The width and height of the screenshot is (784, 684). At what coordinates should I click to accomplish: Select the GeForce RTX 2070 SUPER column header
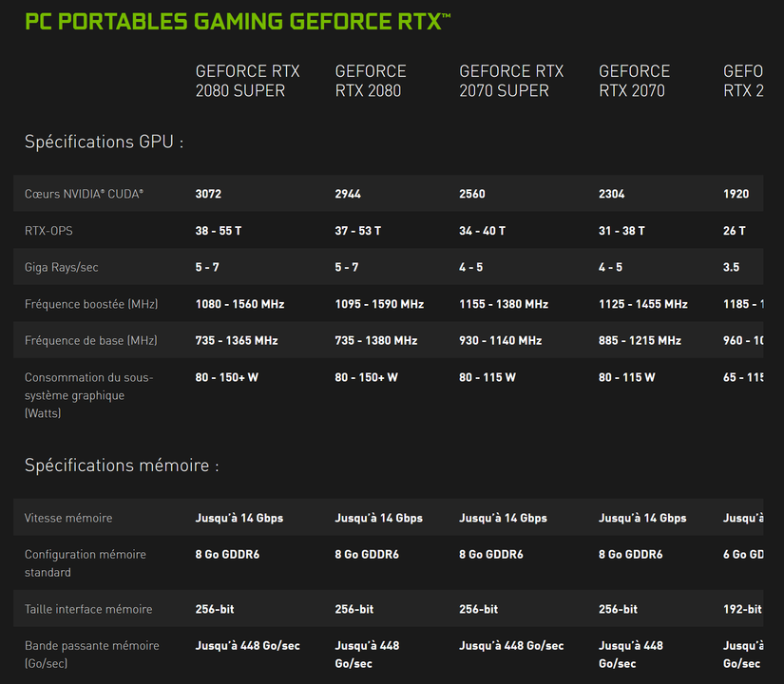[511, 81]
